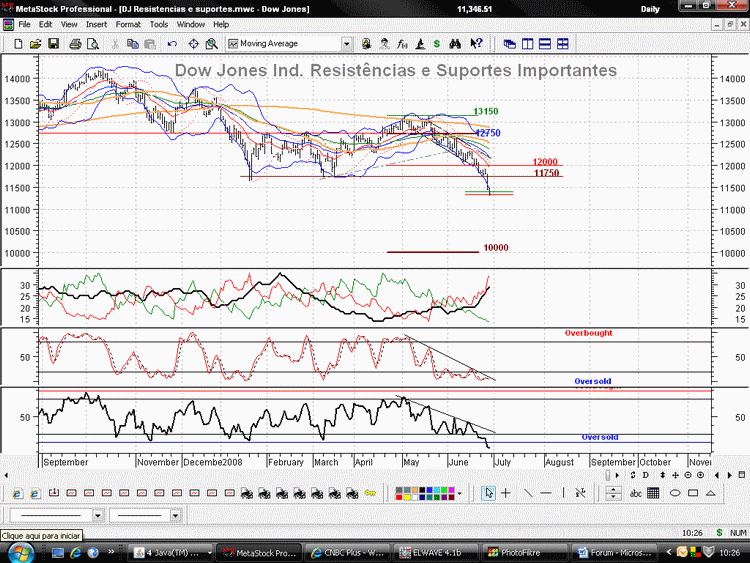Switch to CNBC Plus browser taskbar button
This screenshot has height=563, width=750.
(x=348, y=552)
